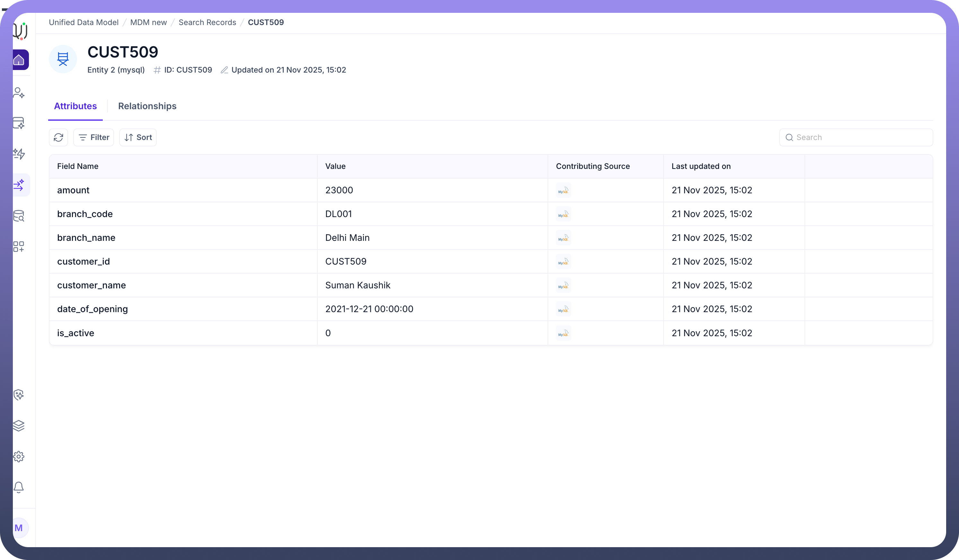The image size is (959, 560).
Task: Click the stacked layers sidebar icon
Action: 19,425
